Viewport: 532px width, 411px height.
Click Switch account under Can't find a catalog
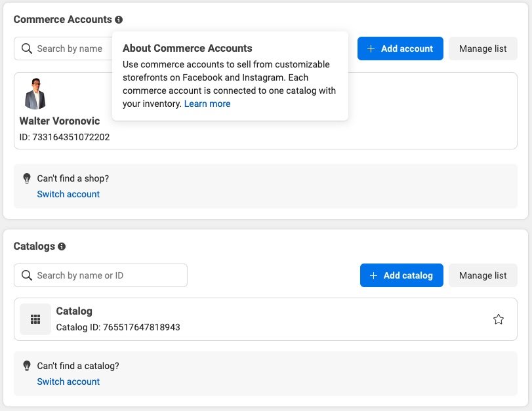pyautogui.click(x=68, y=382)
